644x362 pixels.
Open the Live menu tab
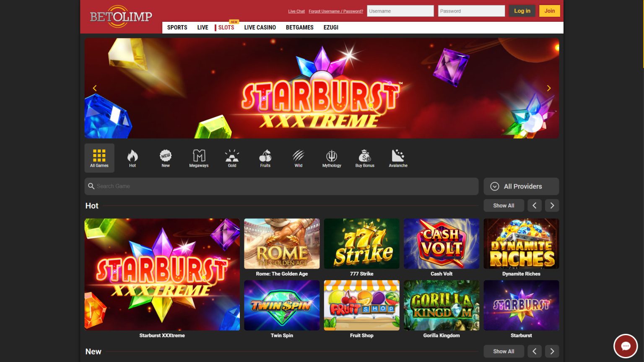[x=203, y=27]
